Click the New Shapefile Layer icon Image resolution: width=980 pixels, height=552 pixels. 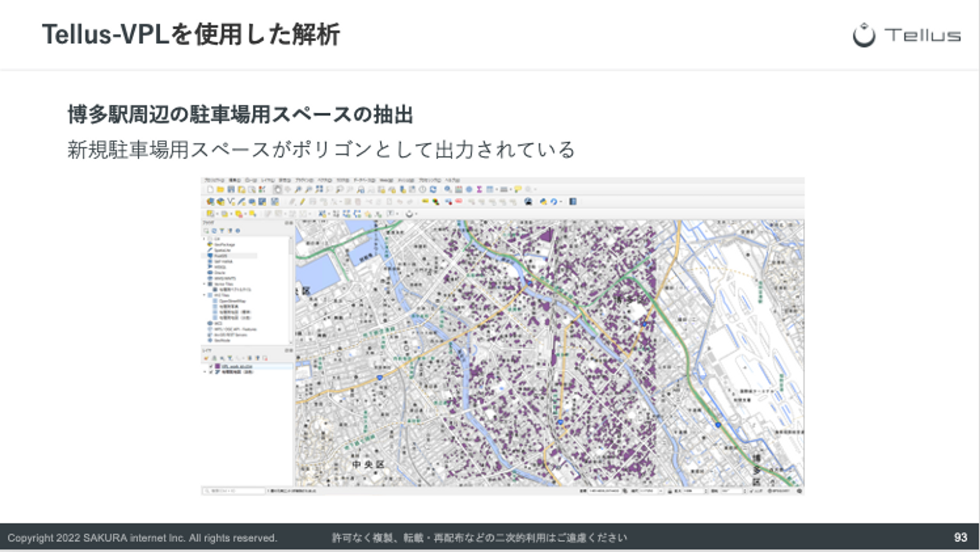[x=231, y=201]
